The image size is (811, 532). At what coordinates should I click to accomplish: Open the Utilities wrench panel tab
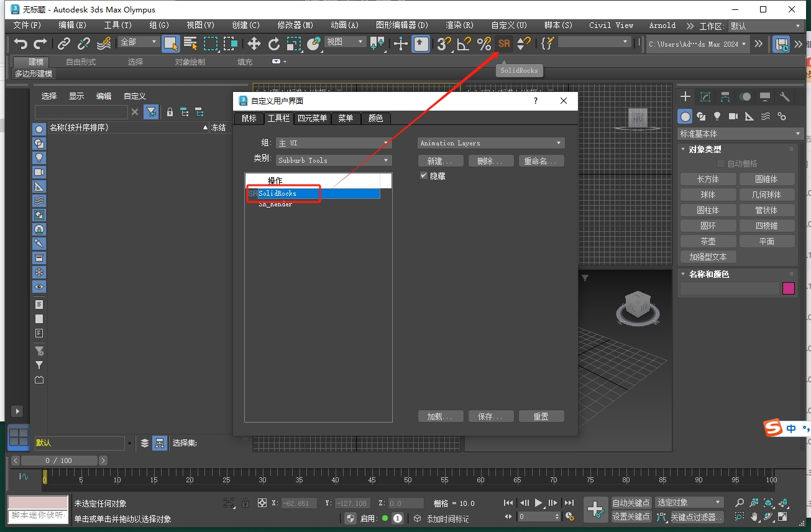(785, 97)
